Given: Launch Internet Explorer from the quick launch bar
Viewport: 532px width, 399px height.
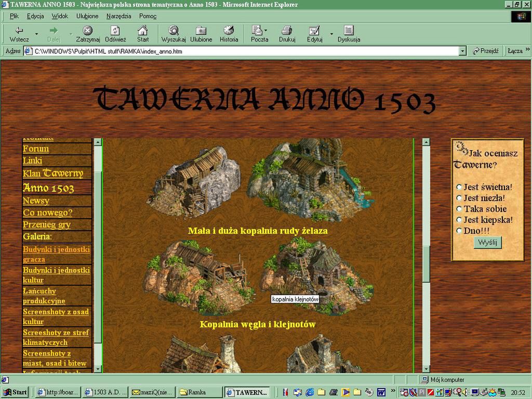Looking at the screenshot, I should [310, 392].
